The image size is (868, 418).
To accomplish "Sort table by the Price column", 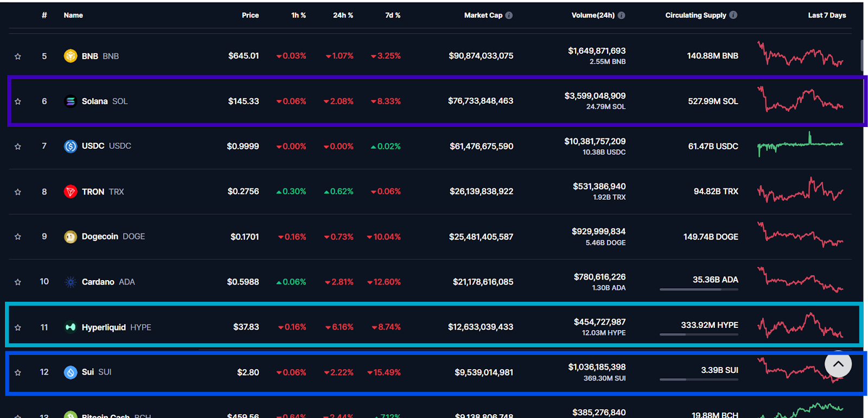I will [250, 15].
